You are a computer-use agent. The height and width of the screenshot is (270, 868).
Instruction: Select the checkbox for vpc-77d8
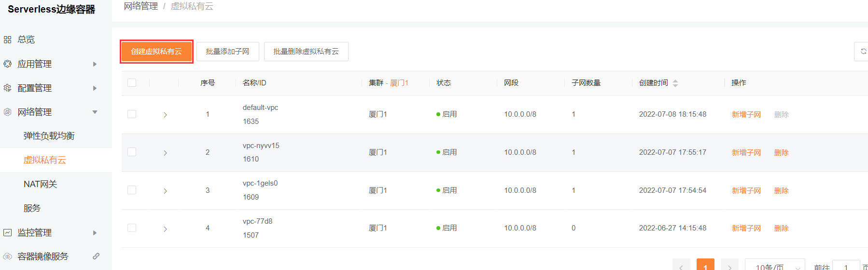click(132, 228)
